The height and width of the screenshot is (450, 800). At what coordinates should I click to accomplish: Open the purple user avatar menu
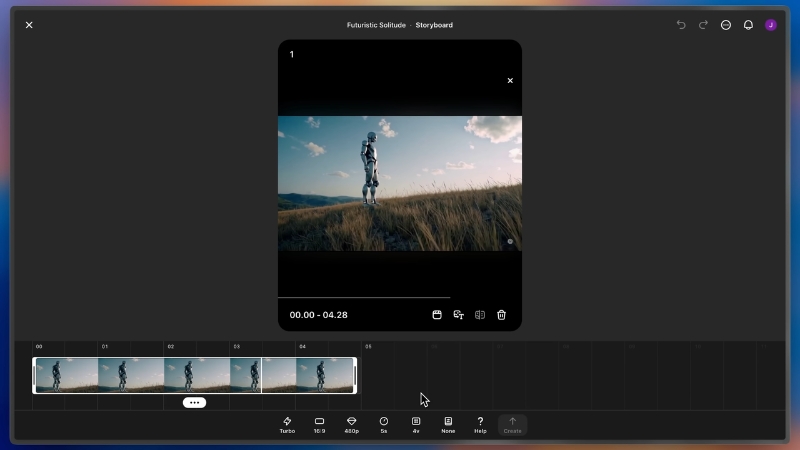[x=771, y=25]
